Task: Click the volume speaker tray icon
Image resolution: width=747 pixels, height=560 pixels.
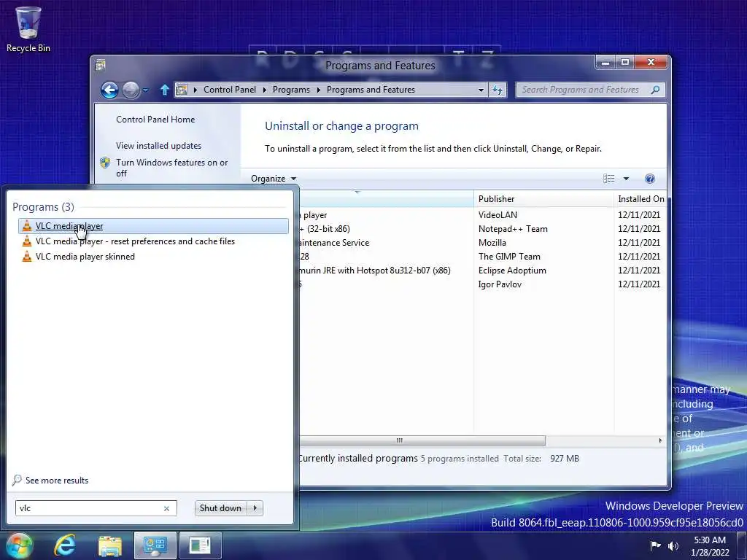Action: 673,545
